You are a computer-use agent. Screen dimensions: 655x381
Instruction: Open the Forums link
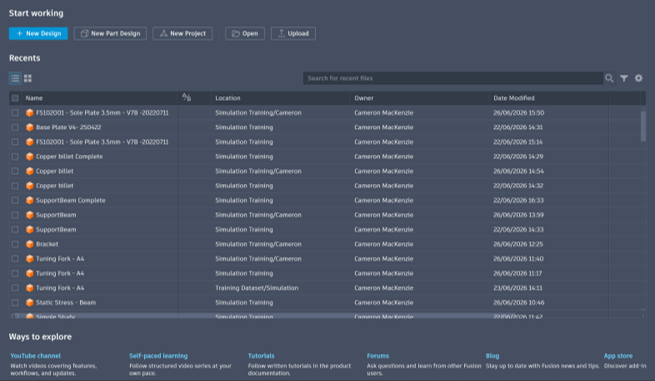pos(378,356)
